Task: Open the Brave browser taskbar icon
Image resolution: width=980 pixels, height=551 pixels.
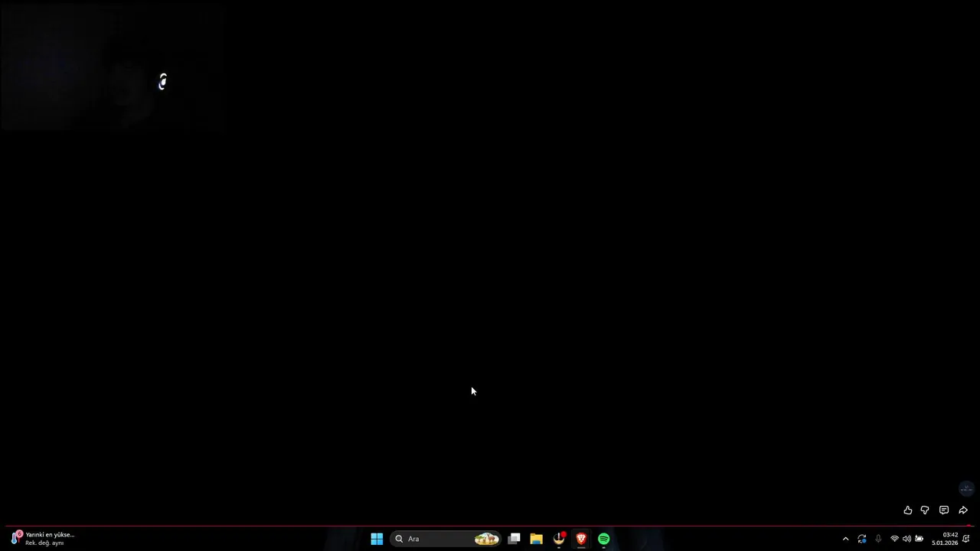Action: [x=582, y=539]
